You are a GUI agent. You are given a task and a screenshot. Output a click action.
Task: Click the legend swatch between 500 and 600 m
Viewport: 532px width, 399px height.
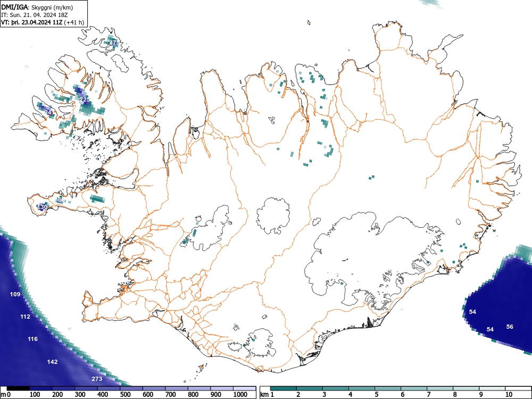pyautogui.click(x=131, y=388)
